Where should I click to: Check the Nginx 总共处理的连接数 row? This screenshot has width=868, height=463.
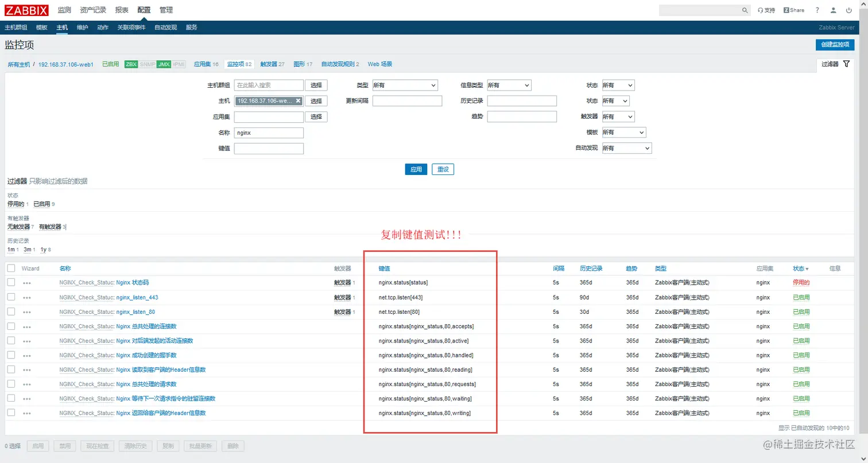click(x=11, y=326)
